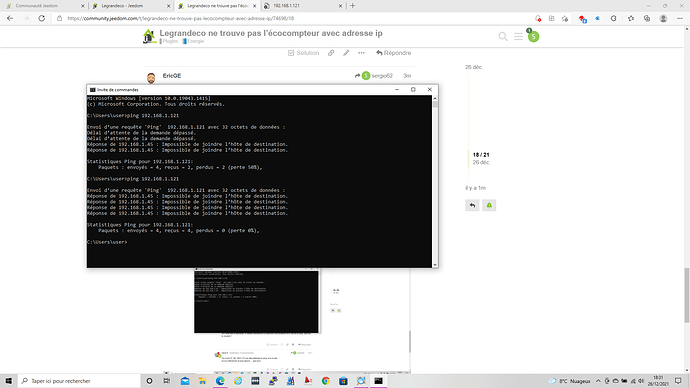Click the red extension icon with blue badge

point(583,18)
